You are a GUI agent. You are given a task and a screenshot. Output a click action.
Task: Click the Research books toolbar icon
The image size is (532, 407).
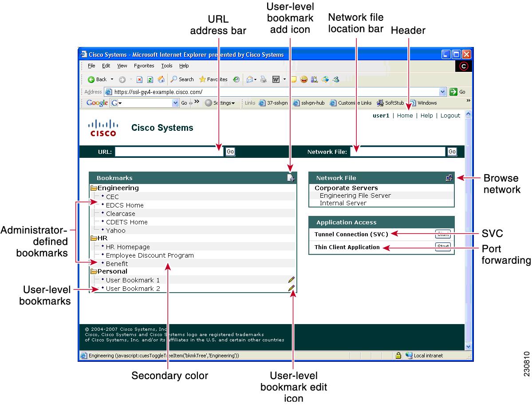pos(315,79)
